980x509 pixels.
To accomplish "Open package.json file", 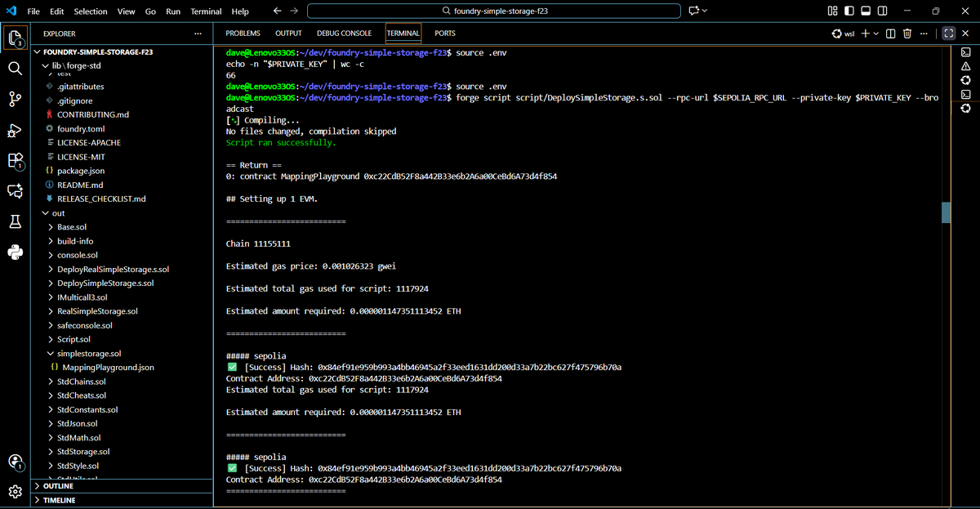I will tap(122, 170).
